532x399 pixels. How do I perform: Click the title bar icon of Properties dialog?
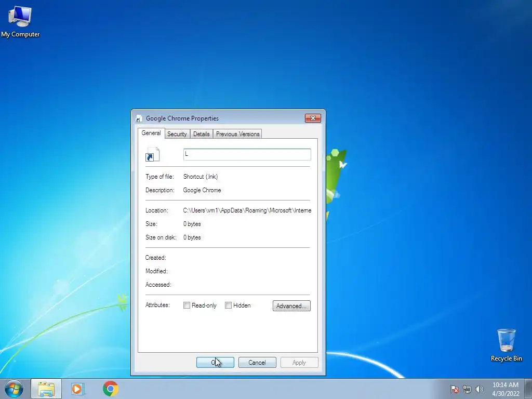139,118
